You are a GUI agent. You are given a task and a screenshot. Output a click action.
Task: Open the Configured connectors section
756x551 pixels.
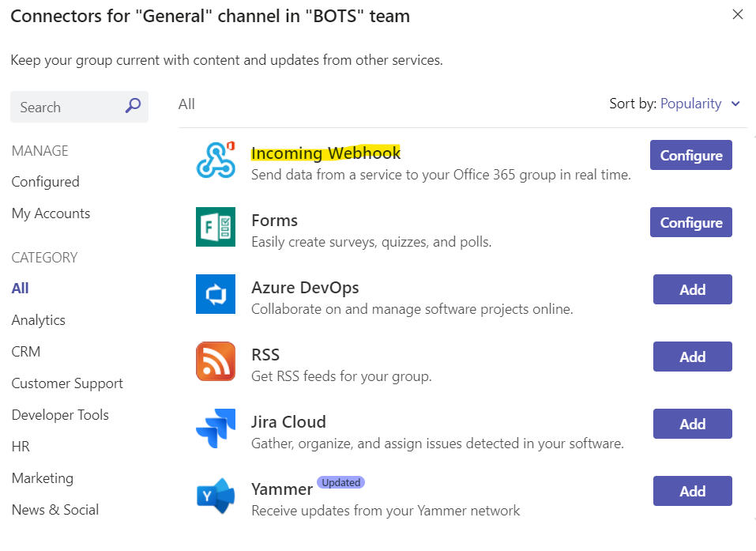tap(45, 182)
